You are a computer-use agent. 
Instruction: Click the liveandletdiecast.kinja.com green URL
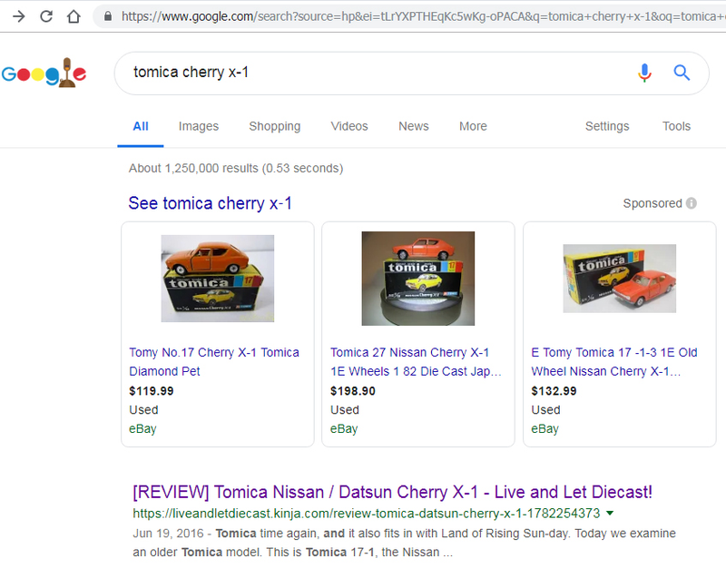(367, 513)
